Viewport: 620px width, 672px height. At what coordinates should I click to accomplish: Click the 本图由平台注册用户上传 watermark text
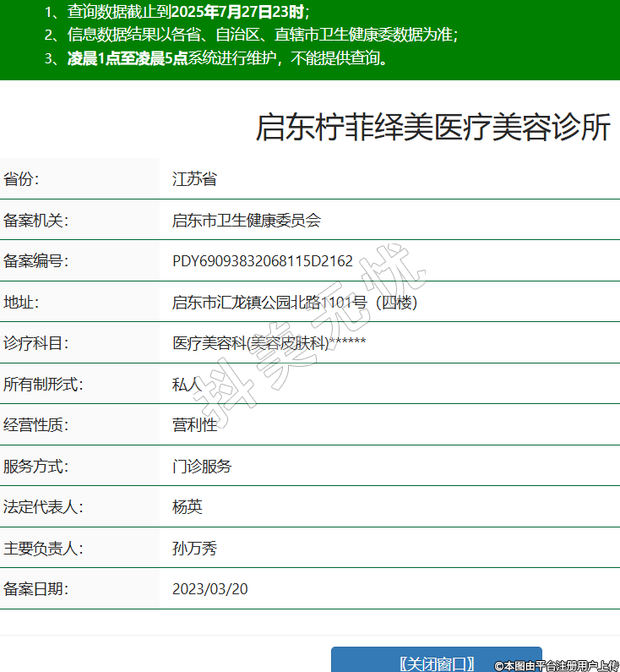(557, 666)
